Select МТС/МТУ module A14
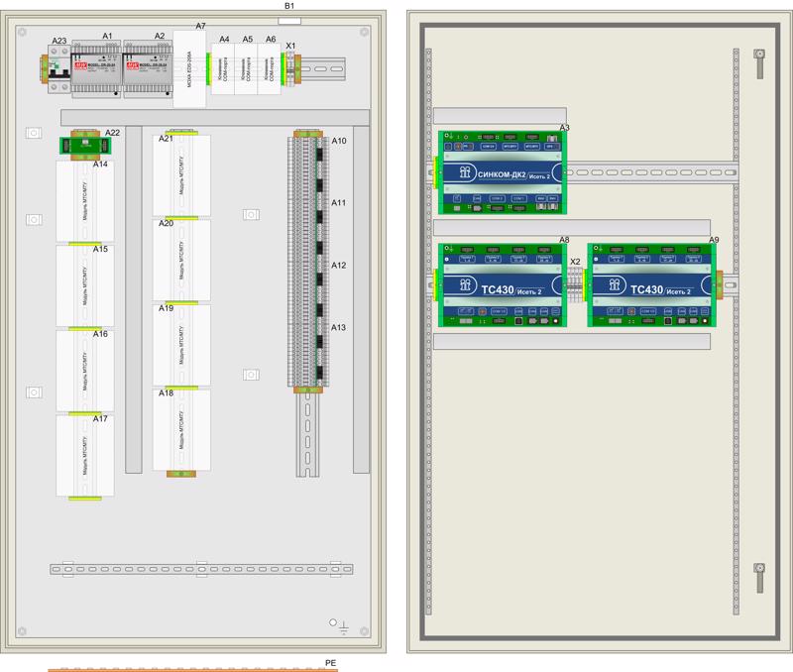Screen dimensions: 793x672 tap(84, 201)
